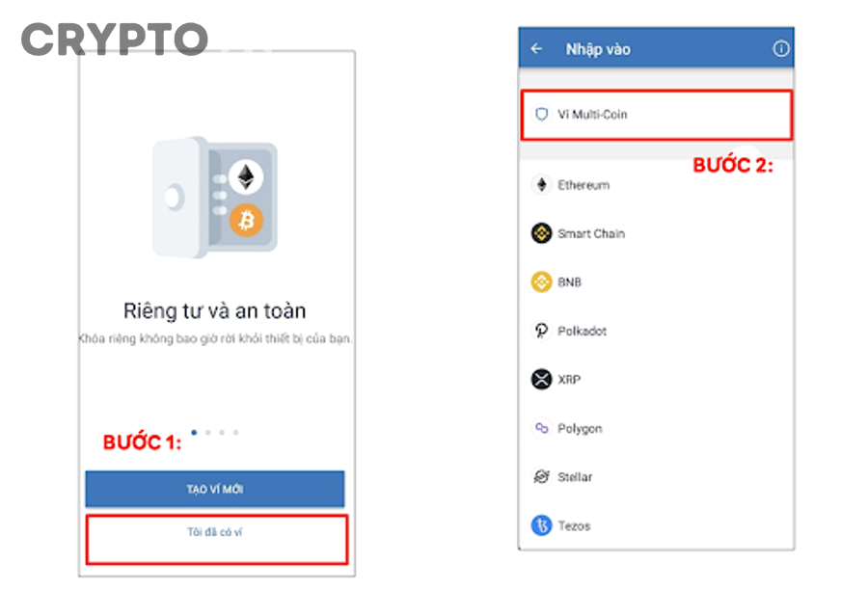
Task: Click the TẠO VÍ MỚI button
Action: [216, 488]
